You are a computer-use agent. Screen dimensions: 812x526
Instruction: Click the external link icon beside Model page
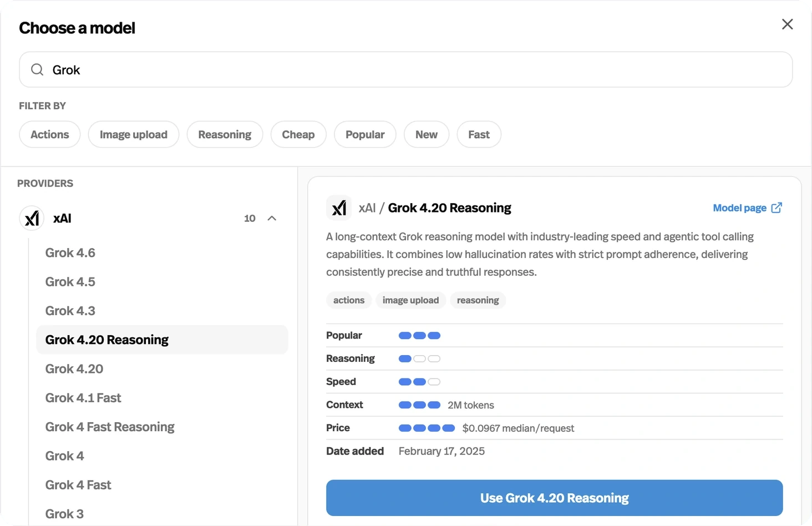coord(777,208)
